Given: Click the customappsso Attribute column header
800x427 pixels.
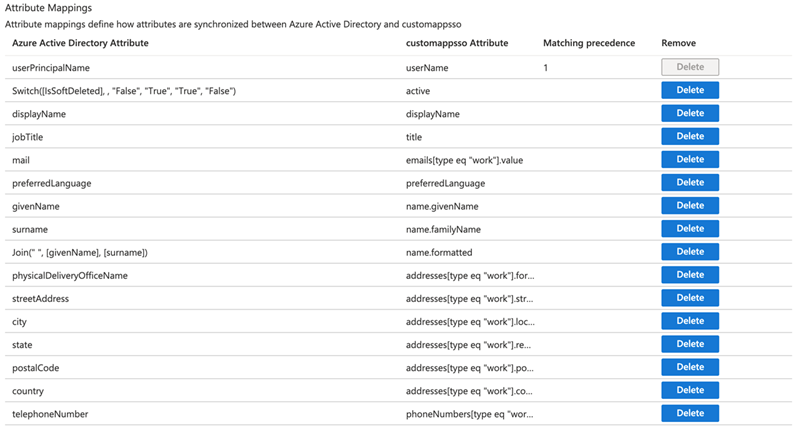Looking at the screenshot, I should pyautogui.click(x=455, y=44).
